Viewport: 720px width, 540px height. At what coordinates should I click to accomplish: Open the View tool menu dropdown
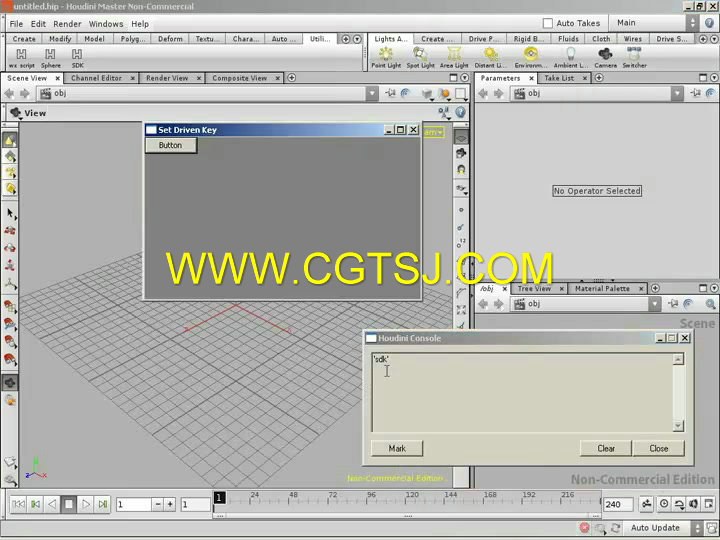[x=17, y=113]
